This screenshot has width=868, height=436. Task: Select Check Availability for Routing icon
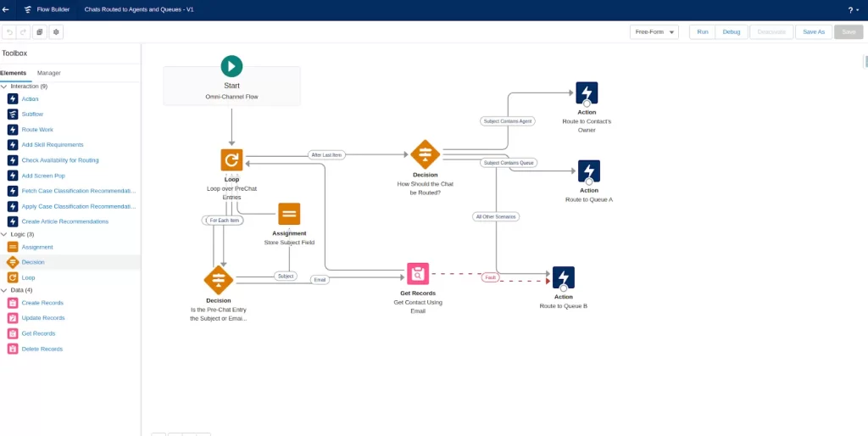(13, 160)
